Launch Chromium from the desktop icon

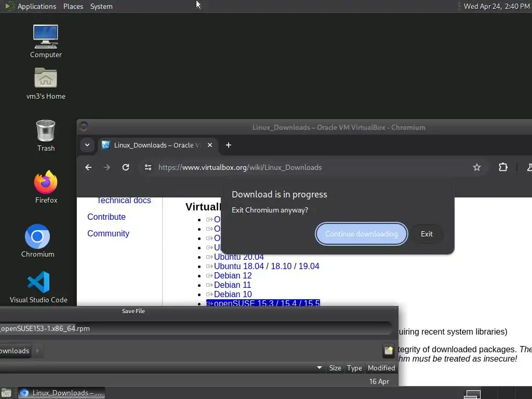(x=37, y=241)
